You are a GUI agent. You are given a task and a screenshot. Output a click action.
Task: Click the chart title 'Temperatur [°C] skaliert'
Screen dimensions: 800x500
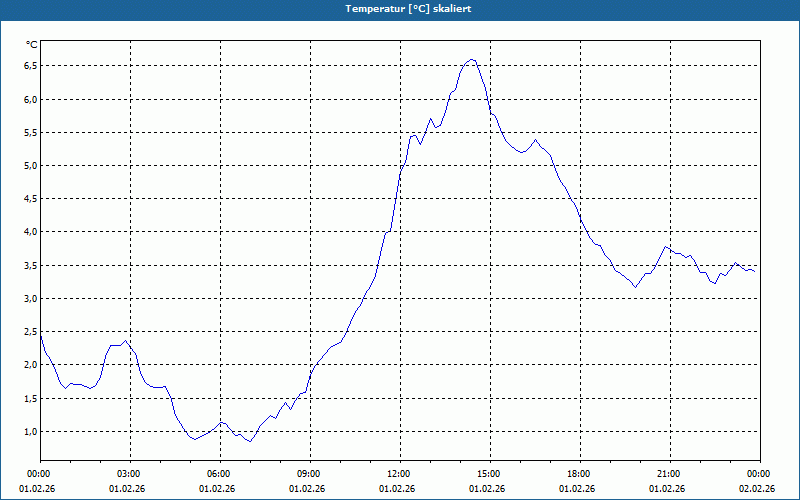coord(408,9)
